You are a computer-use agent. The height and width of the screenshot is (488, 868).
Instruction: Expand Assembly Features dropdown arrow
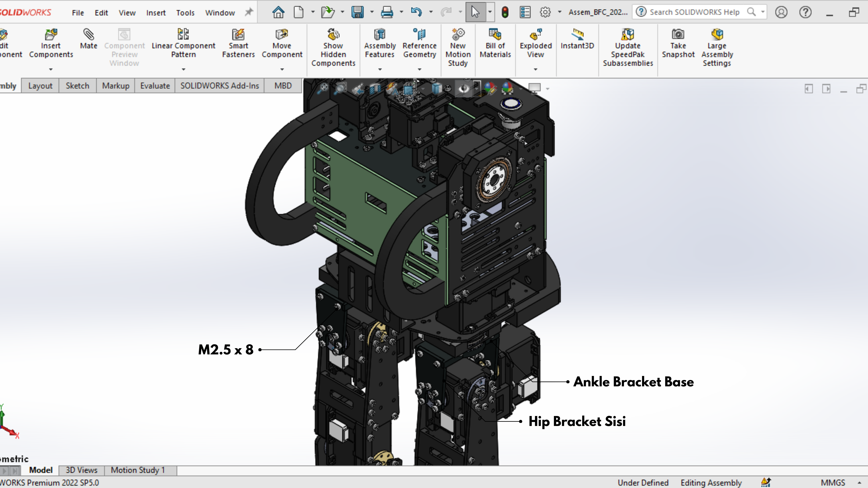(380, 69)
